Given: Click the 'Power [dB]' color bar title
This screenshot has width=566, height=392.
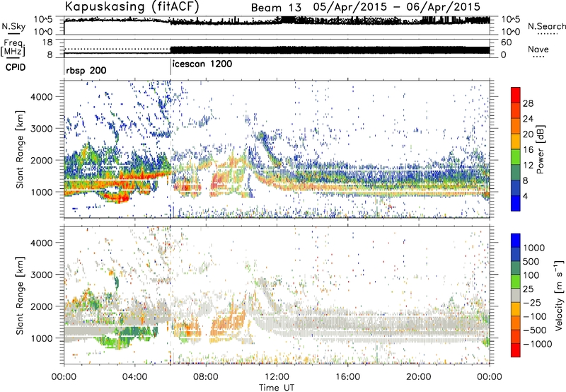Looking at the screenshot, I should pos(541,149).
